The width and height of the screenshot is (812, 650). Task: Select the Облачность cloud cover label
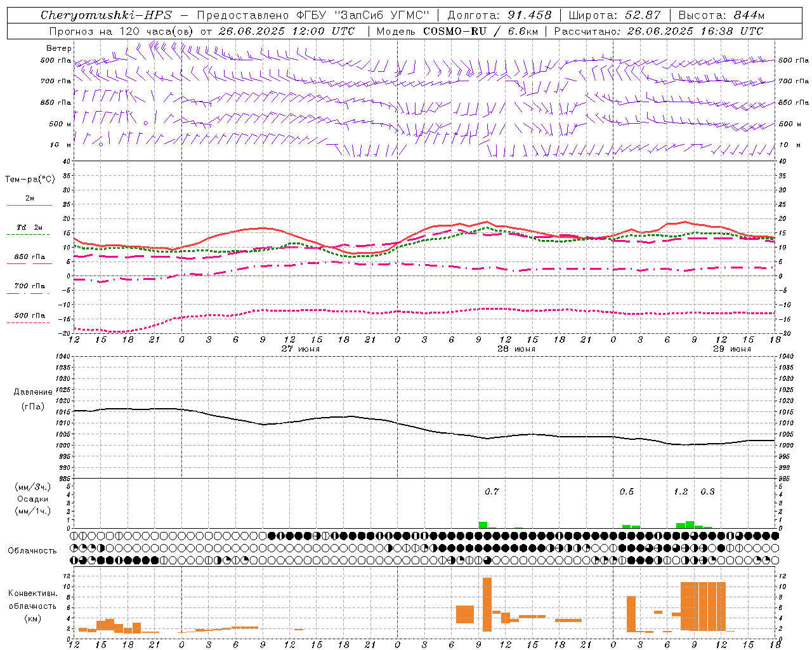coord(32,550)
